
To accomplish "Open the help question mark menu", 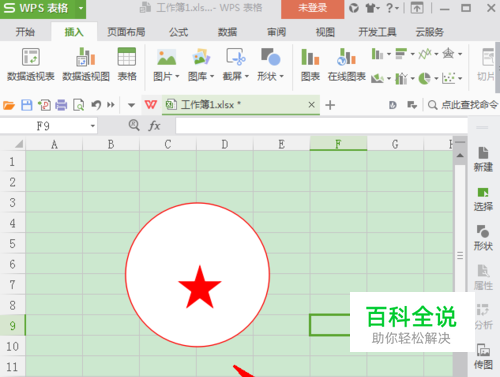I will (x=391, y=8).
